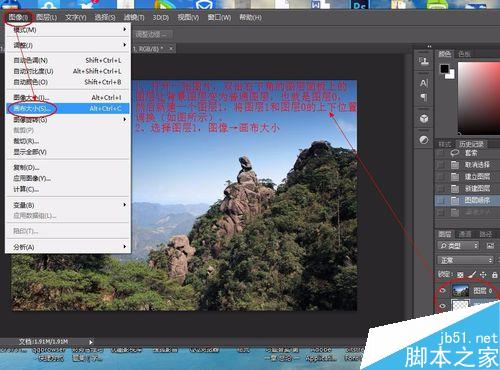Click the lock image pixels brush icon

[472, 274]
